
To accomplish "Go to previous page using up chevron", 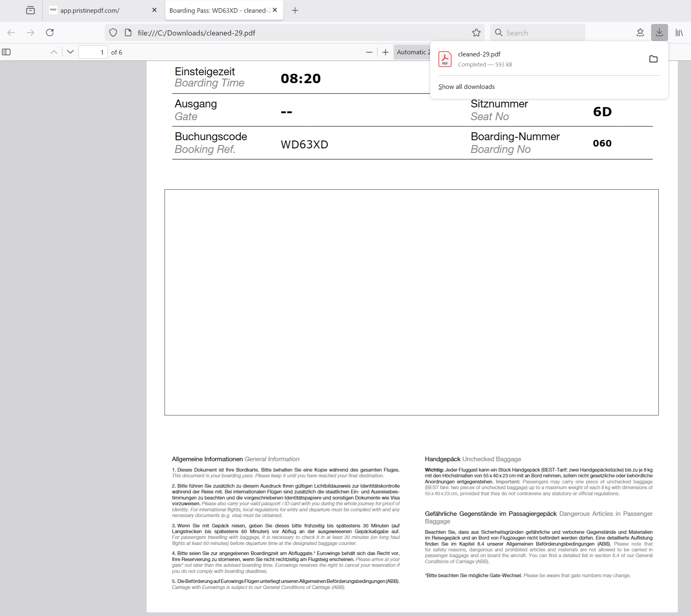I will click(x=53, y=52).
